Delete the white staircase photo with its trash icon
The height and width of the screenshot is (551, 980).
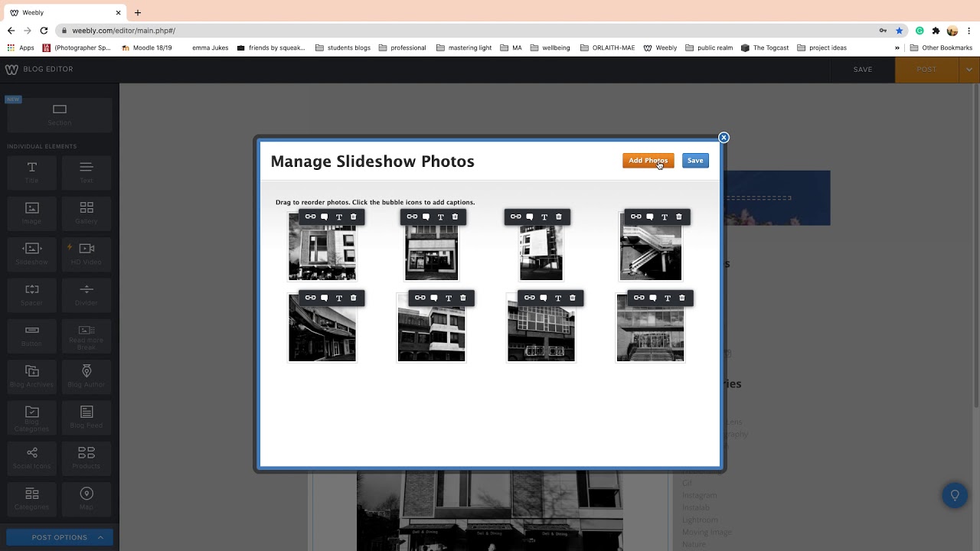pos(678,217)
